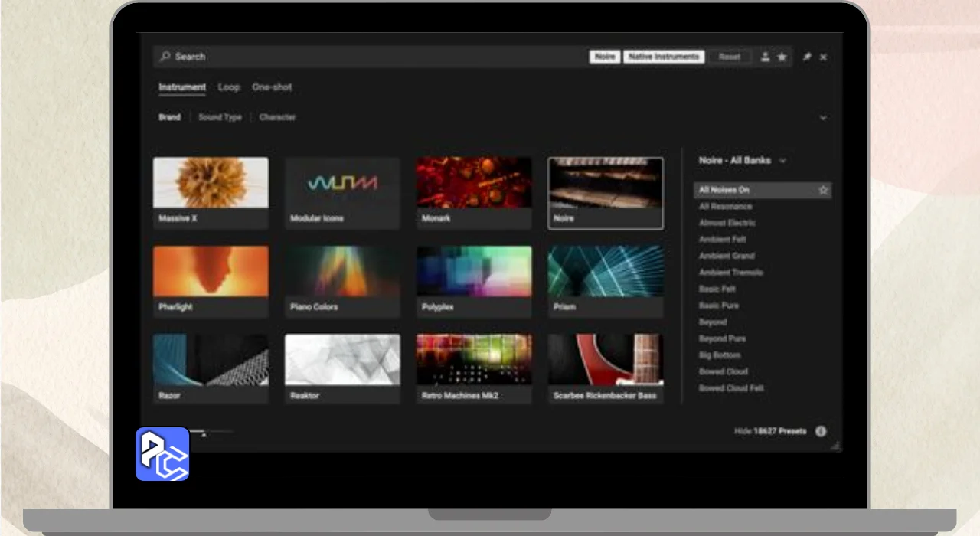Remove the Noire filter tag
The image size is (980, 536).
pyautogui.click(x=605, y=57)
